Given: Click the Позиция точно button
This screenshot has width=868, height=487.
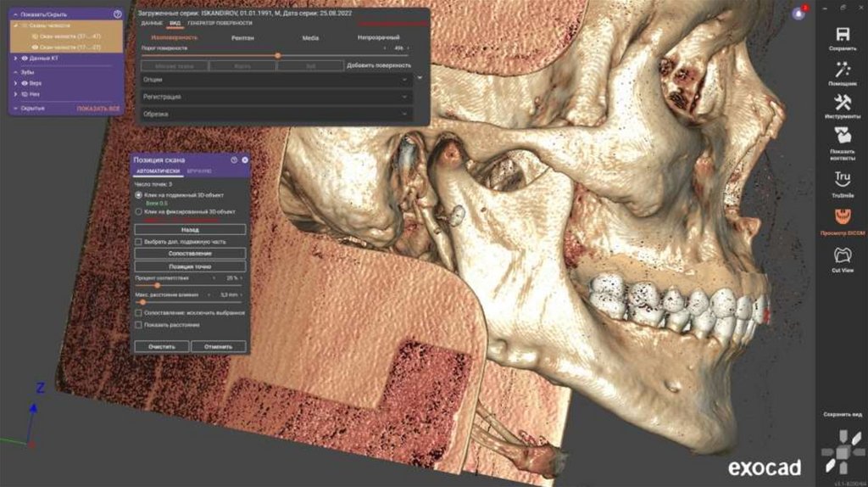Looking at the screenshot, I should point(190,266).
